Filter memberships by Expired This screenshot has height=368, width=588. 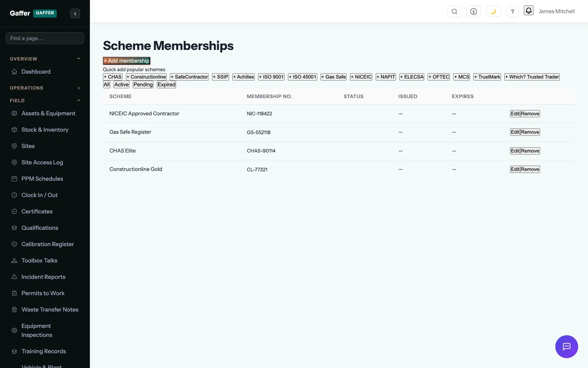(x=167, y=85)
